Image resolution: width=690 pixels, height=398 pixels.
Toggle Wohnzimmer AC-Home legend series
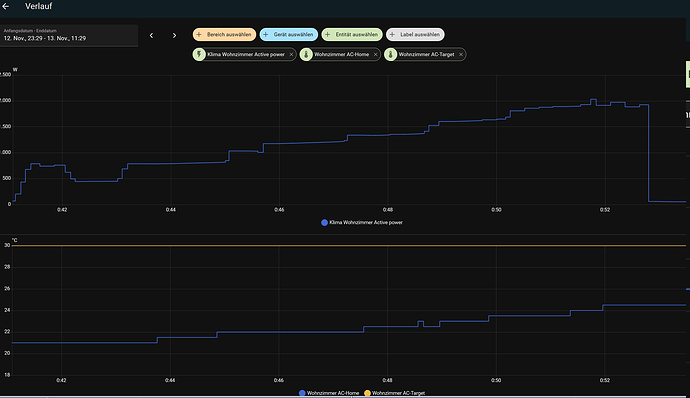[329, 393]
